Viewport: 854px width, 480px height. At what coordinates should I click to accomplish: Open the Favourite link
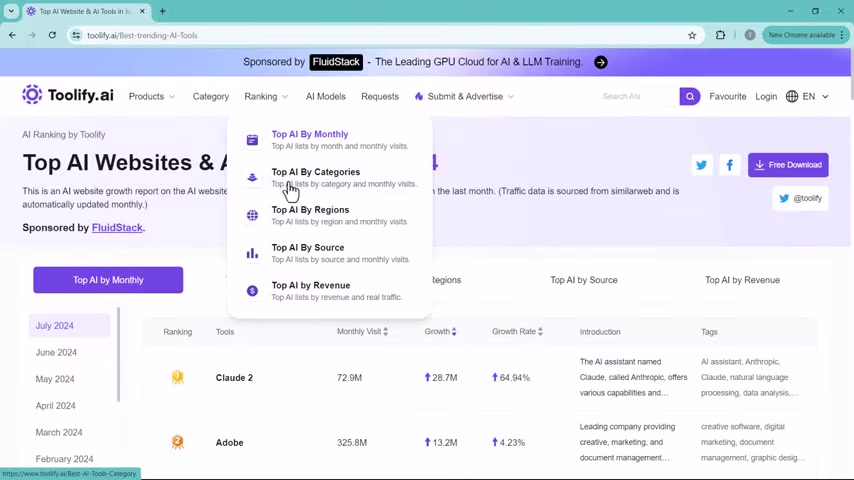pyautogui.click(x=728, y=96)
